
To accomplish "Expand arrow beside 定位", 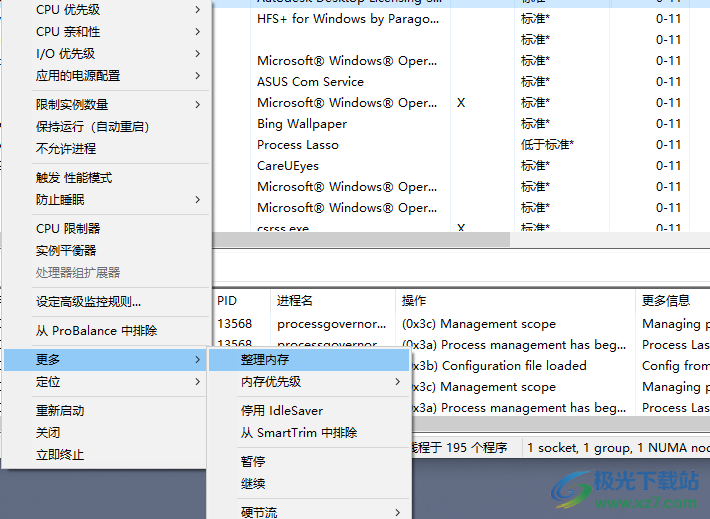I will (197, 382).
